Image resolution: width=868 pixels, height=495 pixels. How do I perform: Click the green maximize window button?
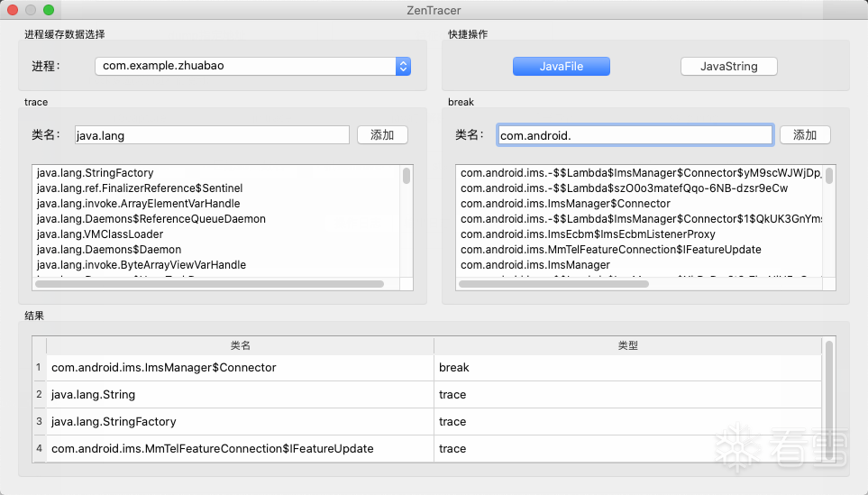[49, 10]
